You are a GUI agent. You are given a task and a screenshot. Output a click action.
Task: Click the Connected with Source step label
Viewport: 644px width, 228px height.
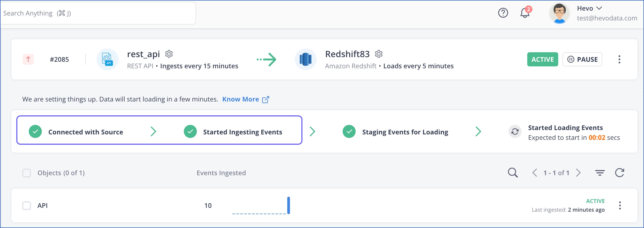coord(86,132)
